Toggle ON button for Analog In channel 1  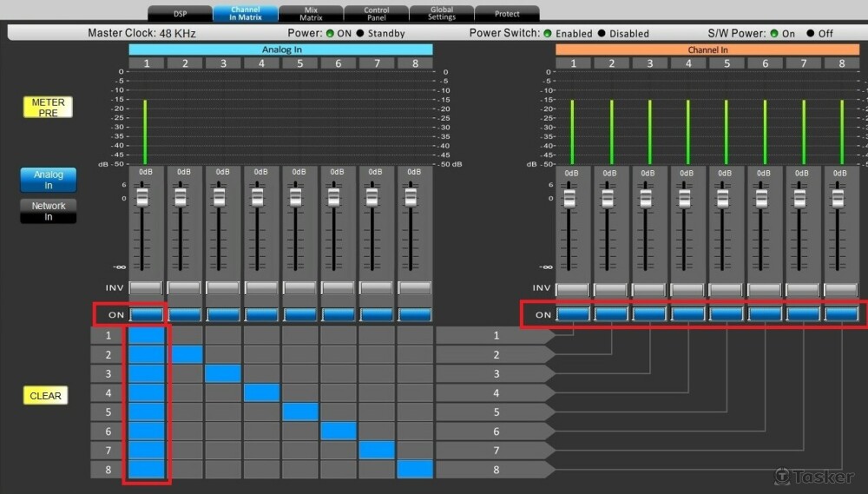click(147, 314)
